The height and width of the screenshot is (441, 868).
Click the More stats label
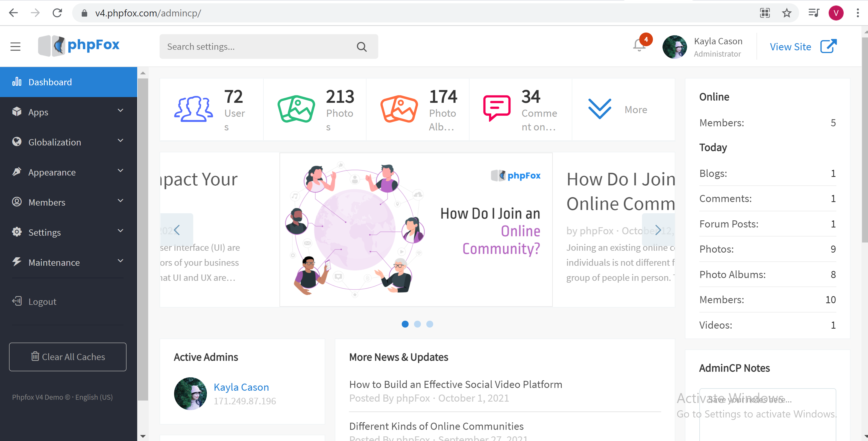(635, 110)
